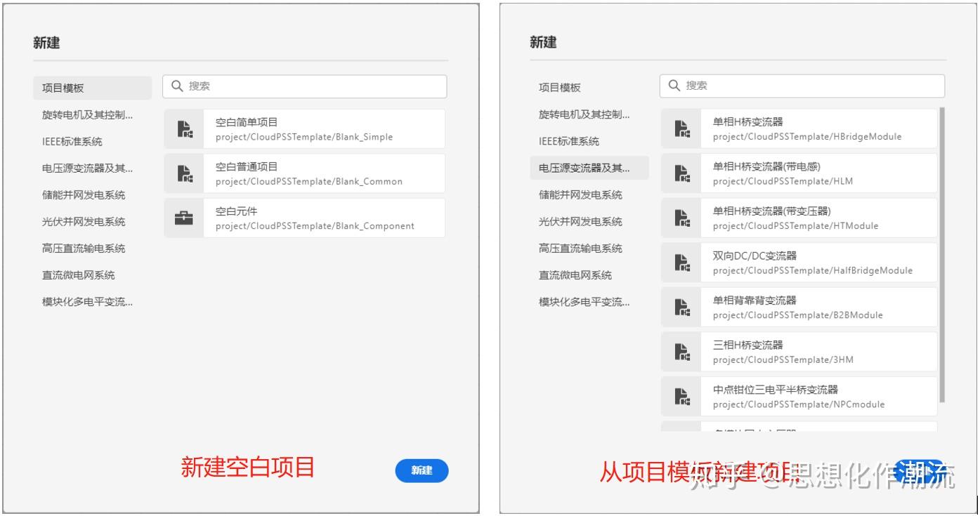Click the 三相H桥变流器 template icon
The height and width of the screenshot is (516, 980).
(681, 351)
